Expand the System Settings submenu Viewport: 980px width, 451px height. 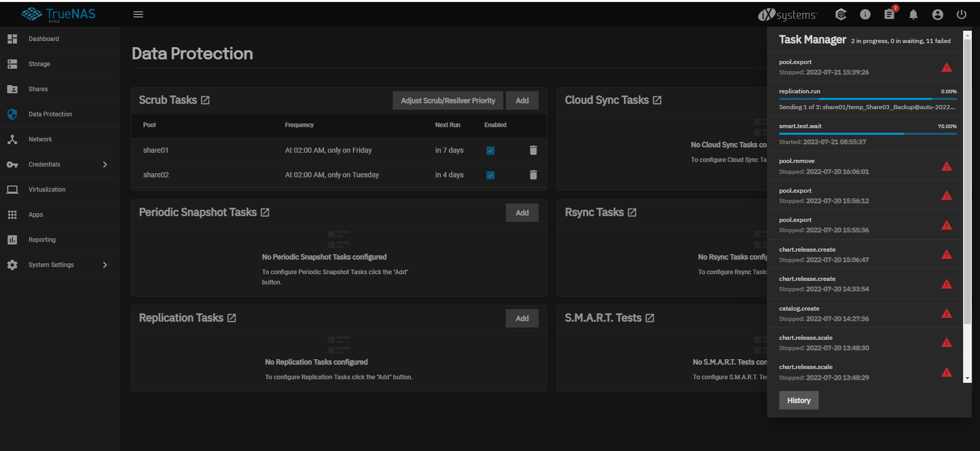pyautogui.click(x=105, y=265)
